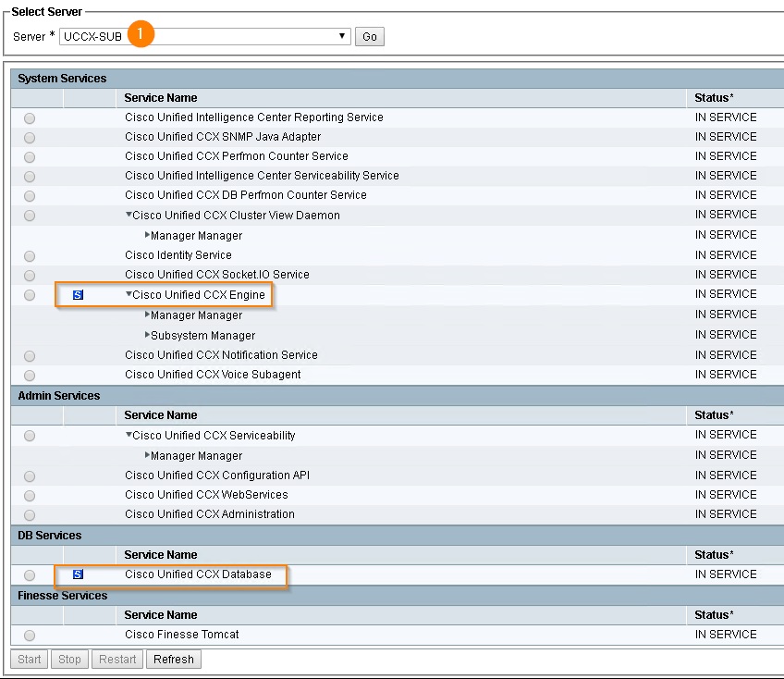Select radio for CCX Perfmon Counter Service
This screenshot has width=784, height=679.
click(x=30, y=157)
